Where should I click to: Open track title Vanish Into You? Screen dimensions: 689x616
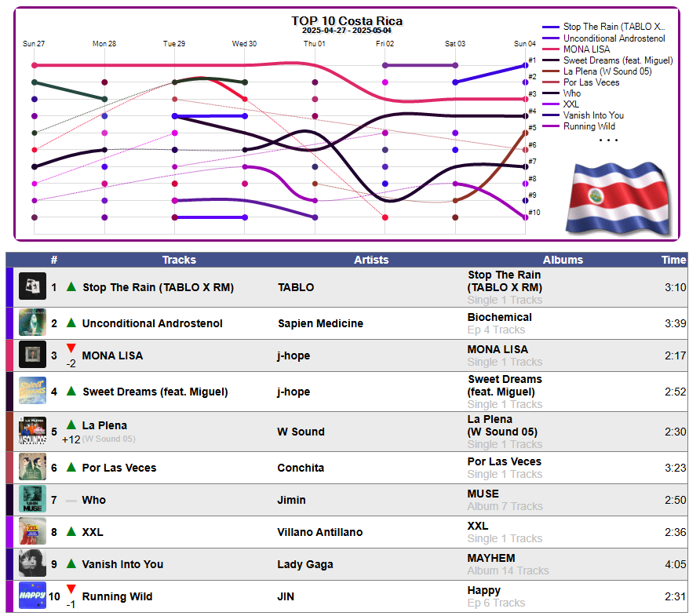pos(122,564)
